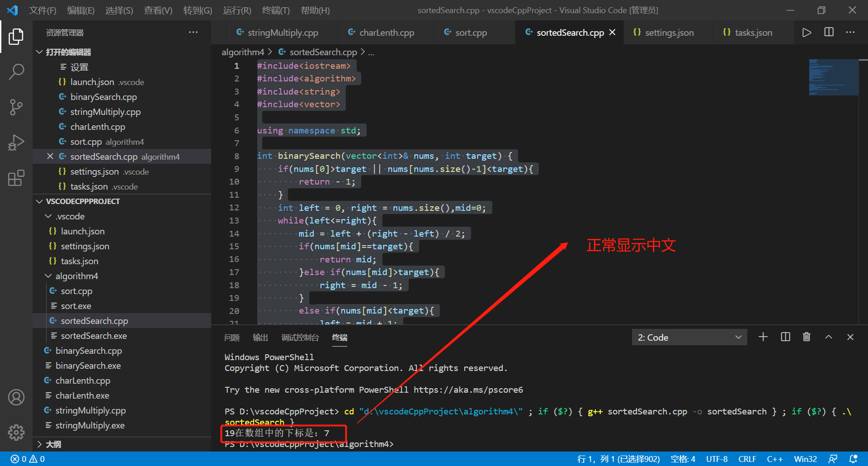This screenshot has width=868, height=466.
Task: Switch to the 输出 panel tab
Action: coord(260,338)
